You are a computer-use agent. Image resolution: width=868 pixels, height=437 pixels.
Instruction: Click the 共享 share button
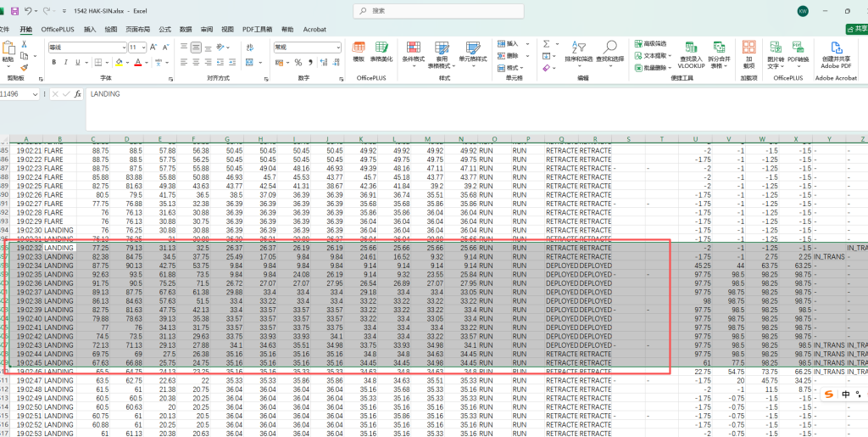coord(858,29)
